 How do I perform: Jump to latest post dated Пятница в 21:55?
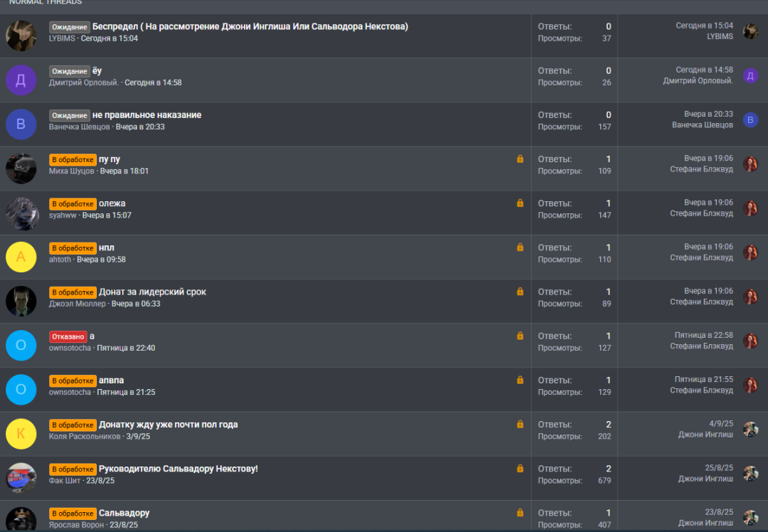[704, 379]
